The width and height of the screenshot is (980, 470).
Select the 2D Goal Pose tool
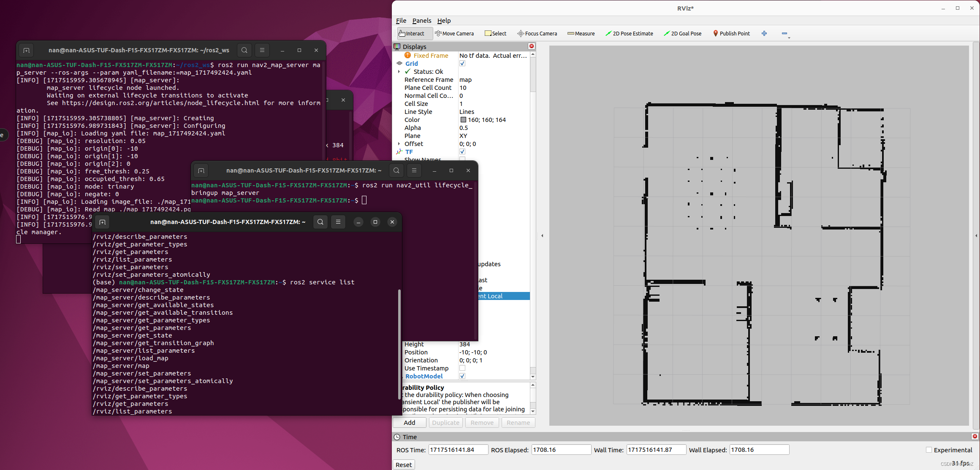coord(682,33)
